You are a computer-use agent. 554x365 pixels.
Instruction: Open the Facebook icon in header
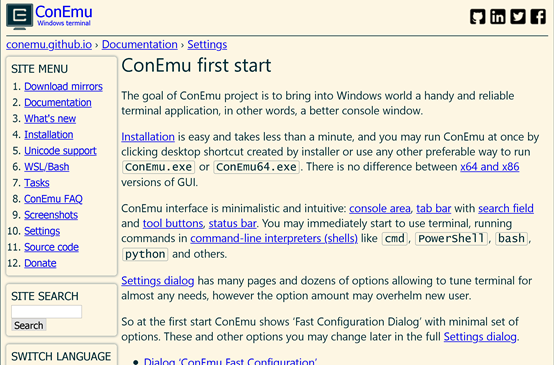(538, 17)
